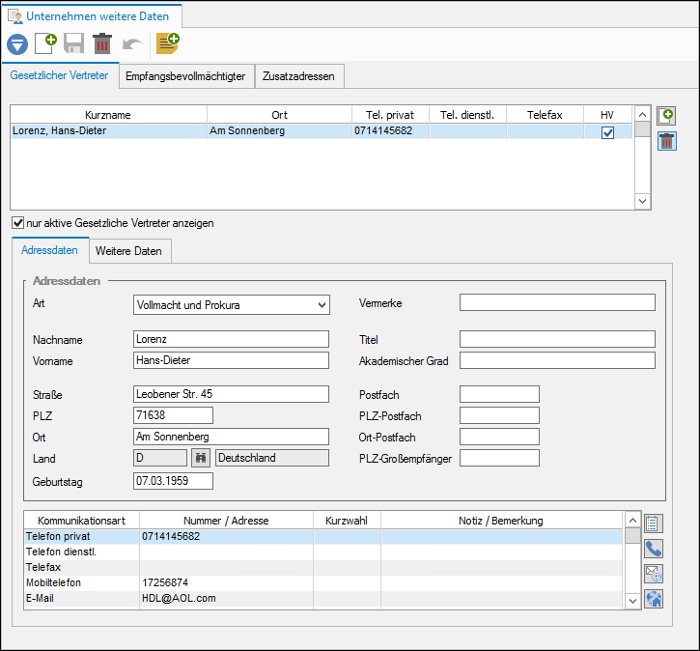Image resolution: width=700 pixels, height=651 pixels.
Task: Dial number using phone icon
Action: 653,549
